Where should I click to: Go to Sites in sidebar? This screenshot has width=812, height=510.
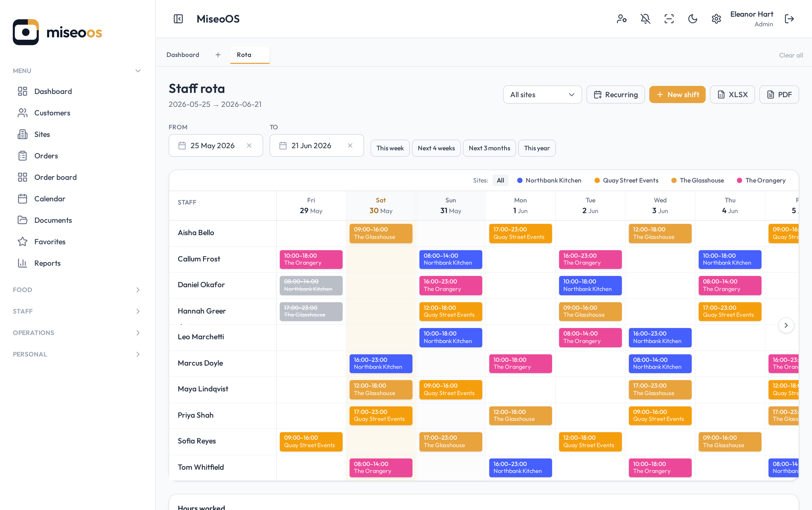(78, 134)
